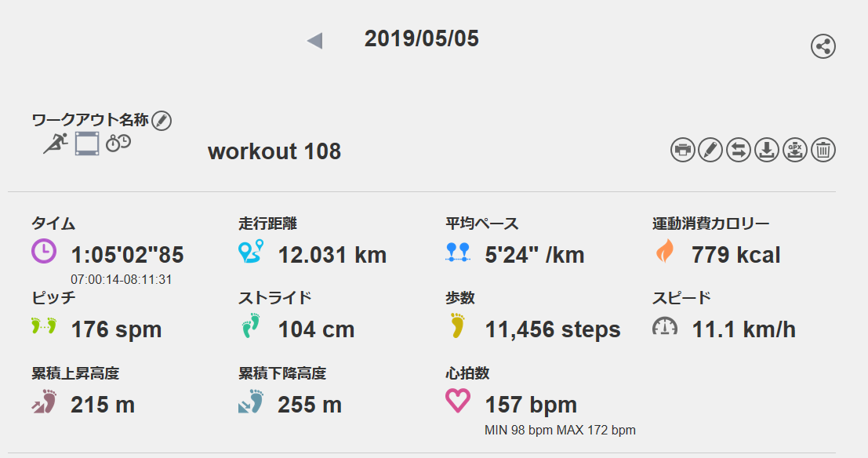
Task: Click the running figure icon
Action: pyautogui.click(x=55, y=144)
